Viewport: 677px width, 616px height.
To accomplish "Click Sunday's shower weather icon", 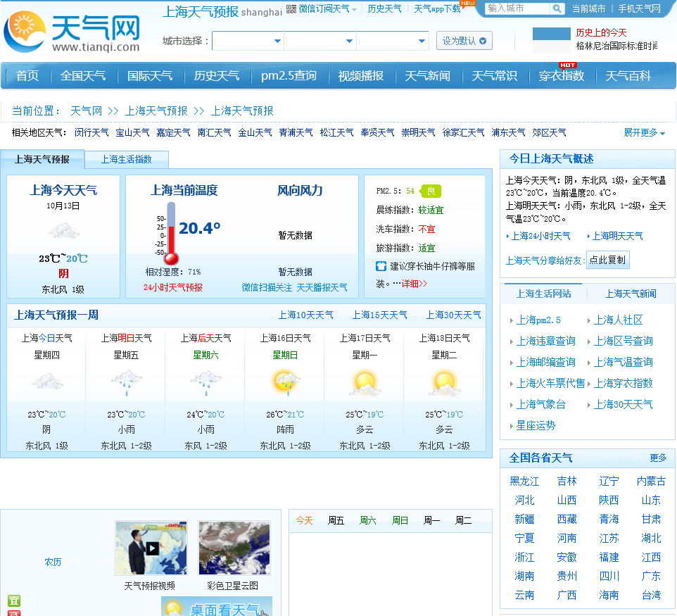I will click(x=286, y=383).
